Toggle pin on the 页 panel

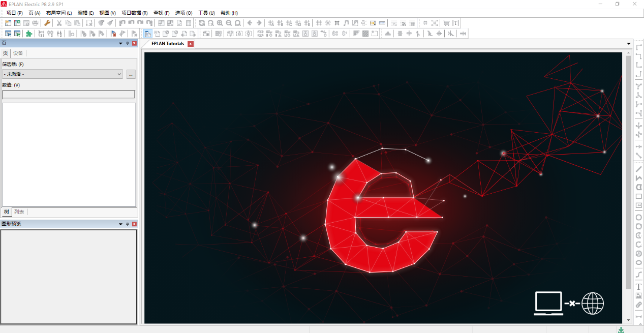[x=128, y=43]
